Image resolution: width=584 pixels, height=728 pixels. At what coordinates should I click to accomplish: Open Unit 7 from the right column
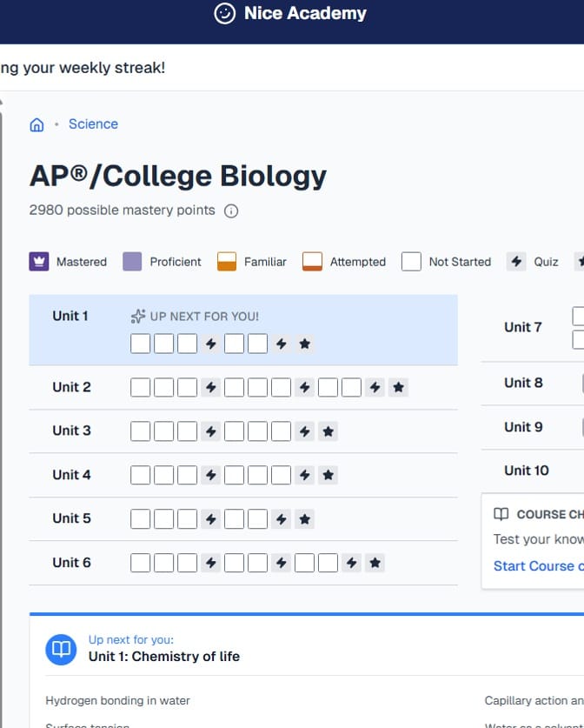click(523, 327)
